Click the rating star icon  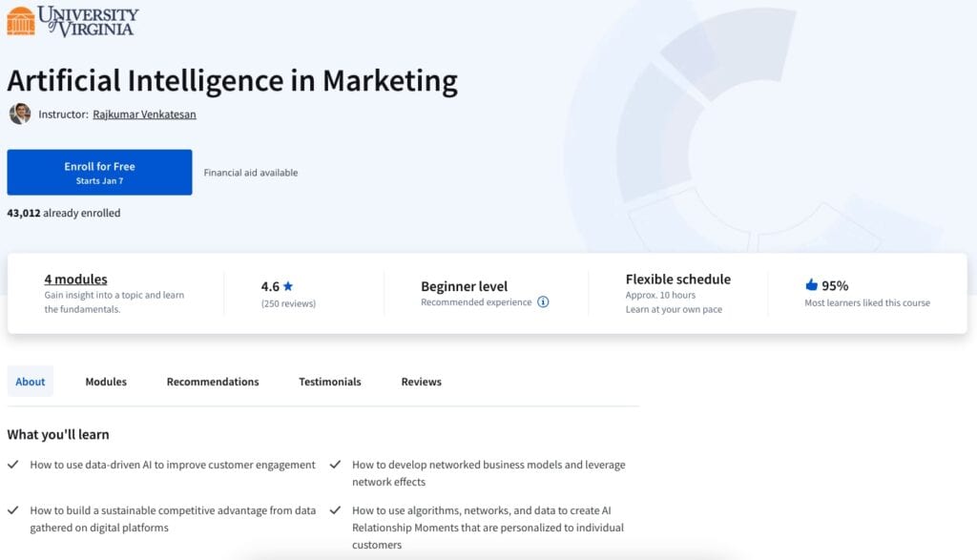(x=288, y=286)
